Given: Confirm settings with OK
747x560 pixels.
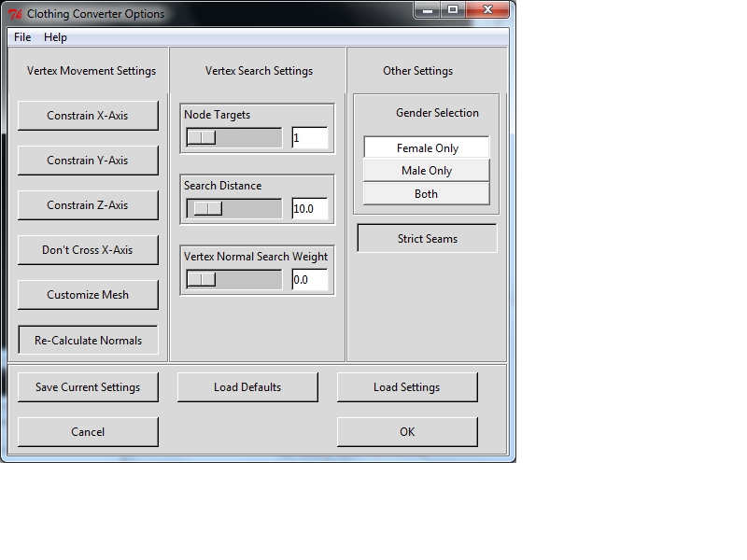Looking at the screenshot, I should pos(407,432).
